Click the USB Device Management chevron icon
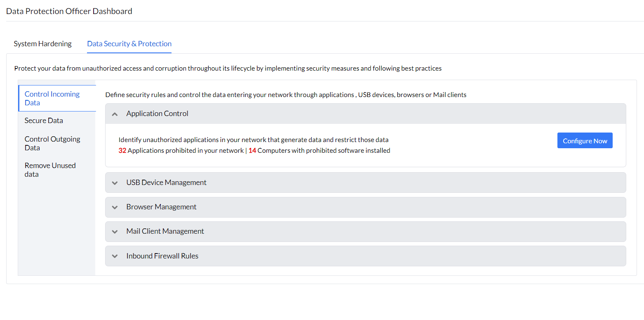644x320 pixels. click(x=115, y=183)
